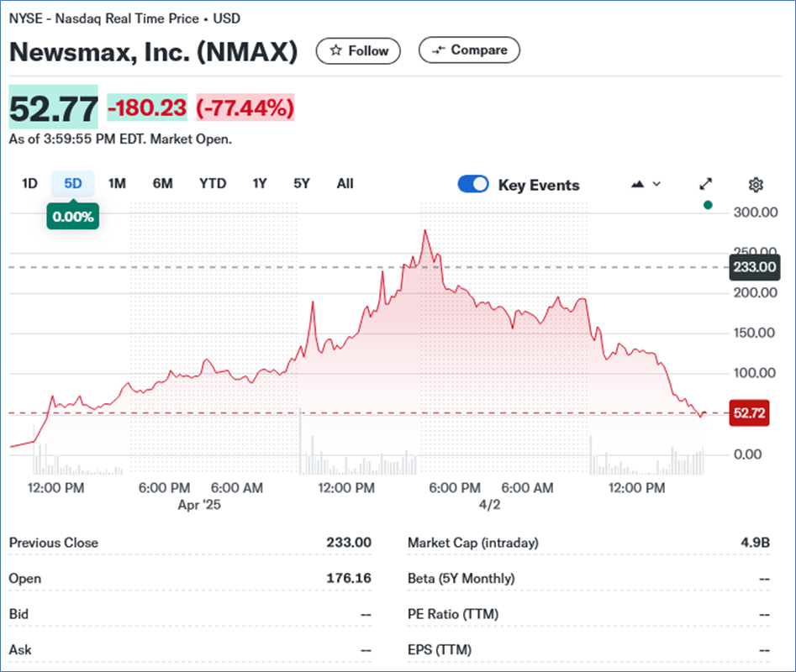
Task: Click the Open value 176.16
Action: click(x=349, y=578)
